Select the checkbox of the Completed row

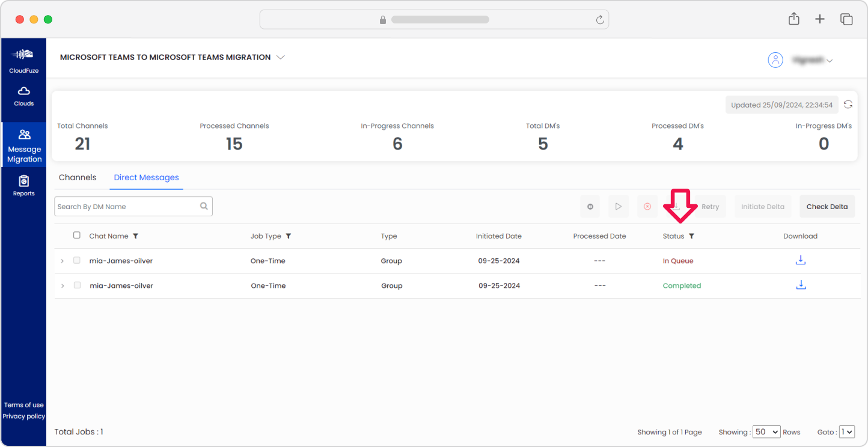[x=76, y=285]
